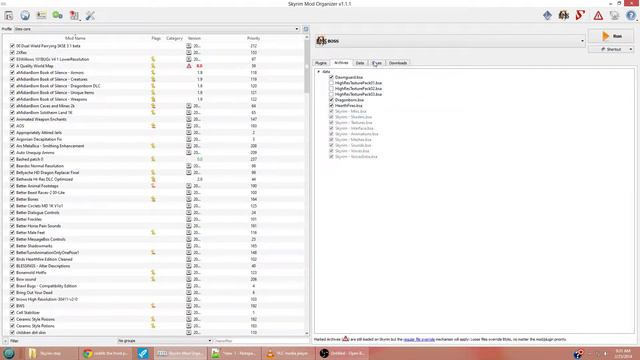
Task: Open Settings wrench-and-screwdriver icon
Action: 90,16
